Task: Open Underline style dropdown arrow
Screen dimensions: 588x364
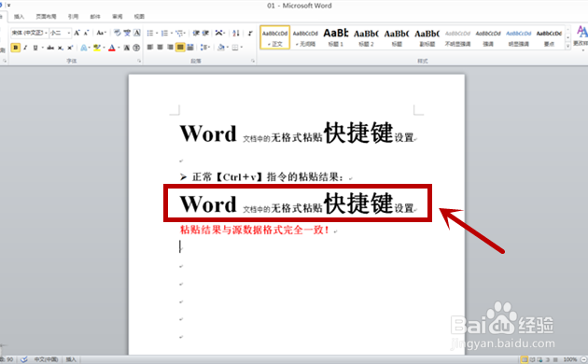Action: click(42, 48)
